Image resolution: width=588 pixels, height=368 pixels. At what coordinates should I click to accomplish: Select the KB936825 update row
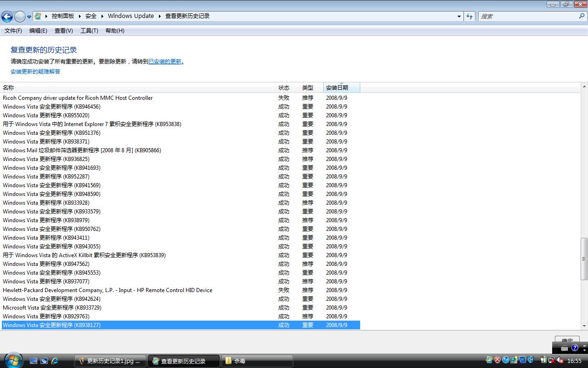point(180,159)
